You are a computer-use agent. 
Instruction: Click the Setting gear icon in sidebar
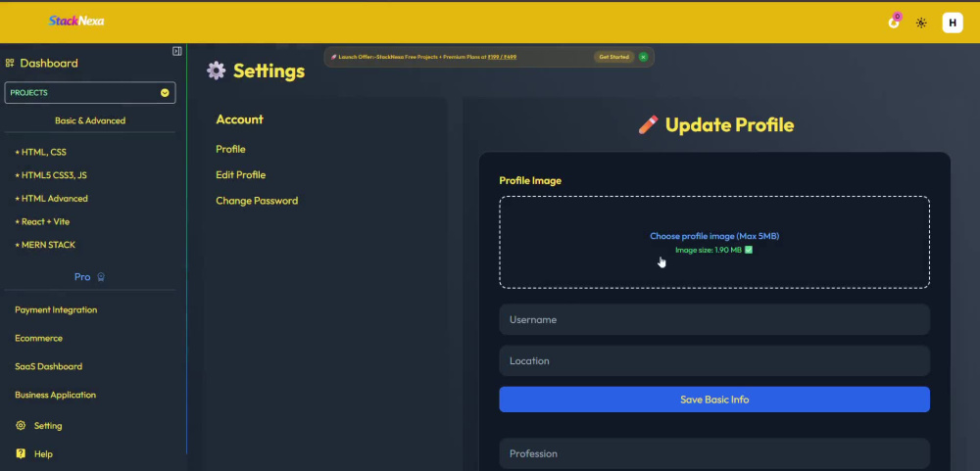[21, 425]
